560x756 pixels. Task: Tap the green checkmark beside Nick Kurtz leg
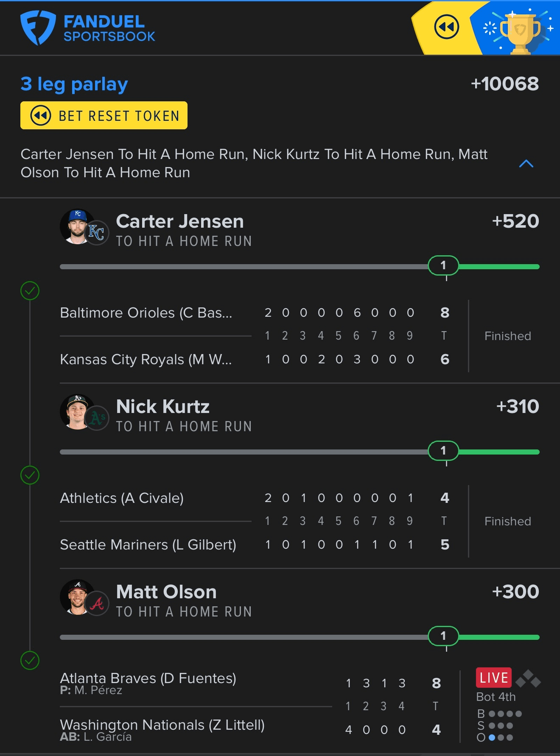click(30, 475)
